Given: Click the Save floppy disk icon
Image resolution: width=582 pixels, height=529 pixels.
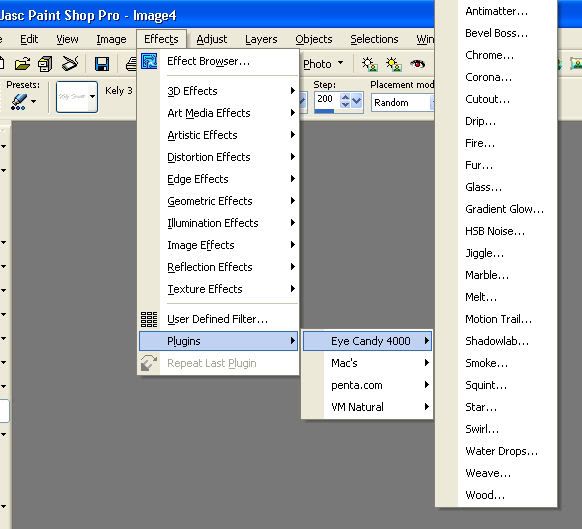Looking at the screenshot, I should pyautogui.click(x=102, y=64).
